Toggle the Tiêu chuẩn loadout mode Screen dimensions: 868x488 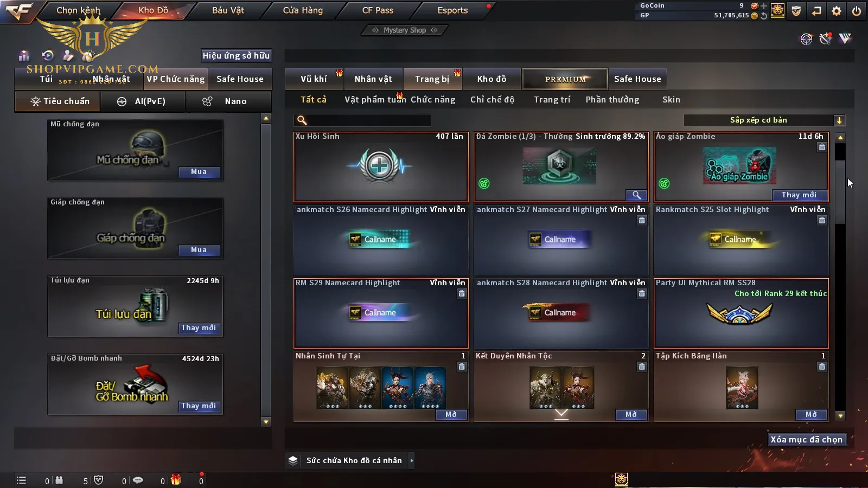pos(58,101)
